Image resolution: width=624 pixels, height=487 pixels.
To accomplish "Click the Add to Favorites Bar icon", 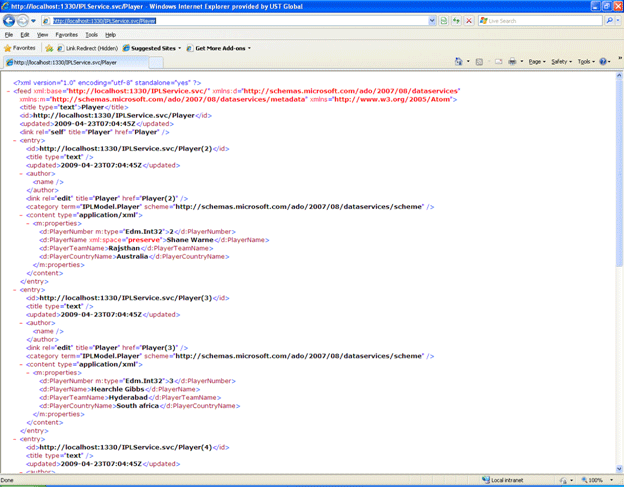I will 49,48.
